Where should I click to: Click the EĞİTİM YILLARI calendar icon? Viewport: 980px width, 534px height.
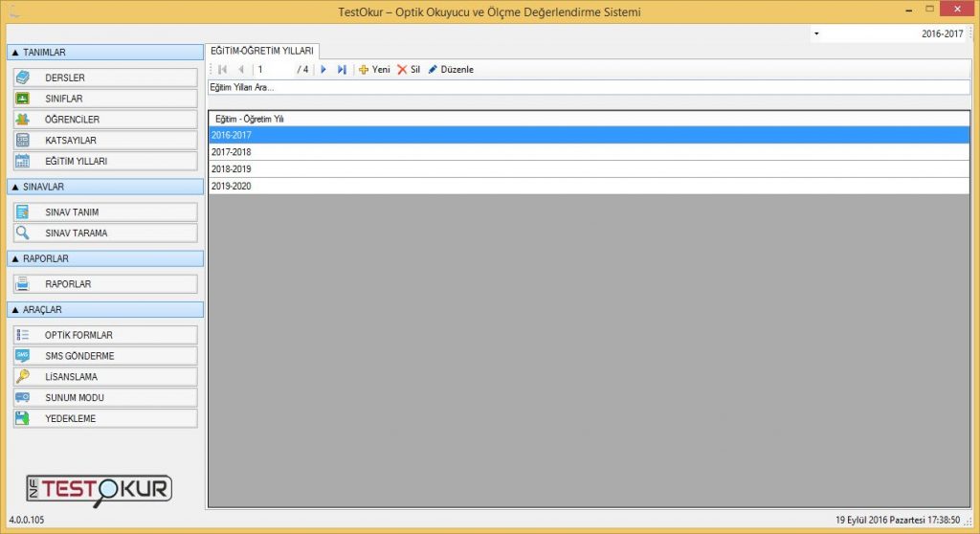[23, 161]
